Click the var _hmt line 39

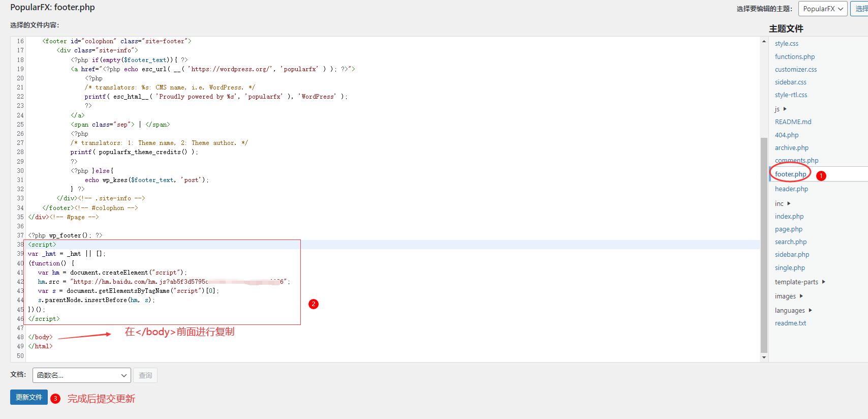coord(67,254)
